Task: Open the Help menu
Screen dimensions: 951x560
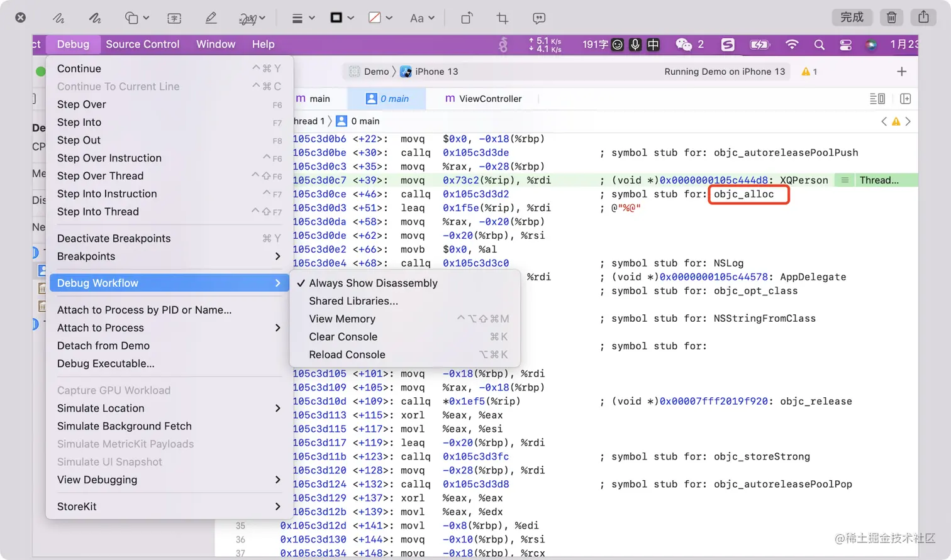Action: [x=264, y=44]
